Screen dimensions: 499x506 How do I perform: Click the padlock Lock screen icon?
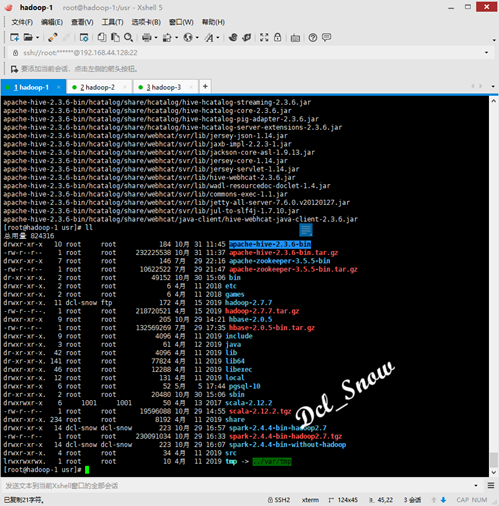[277, 37]
